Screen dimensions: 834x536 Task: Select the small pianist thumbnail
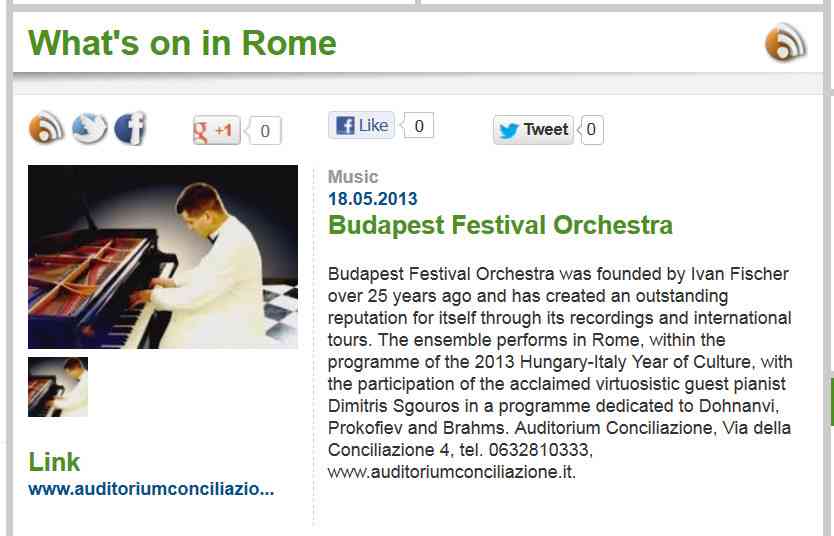[x=58, y=387]
